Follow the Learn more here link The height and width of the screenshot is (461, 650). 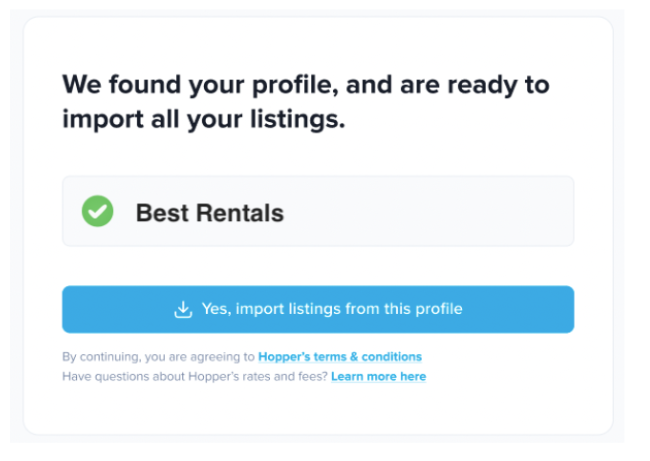point(378,377)
